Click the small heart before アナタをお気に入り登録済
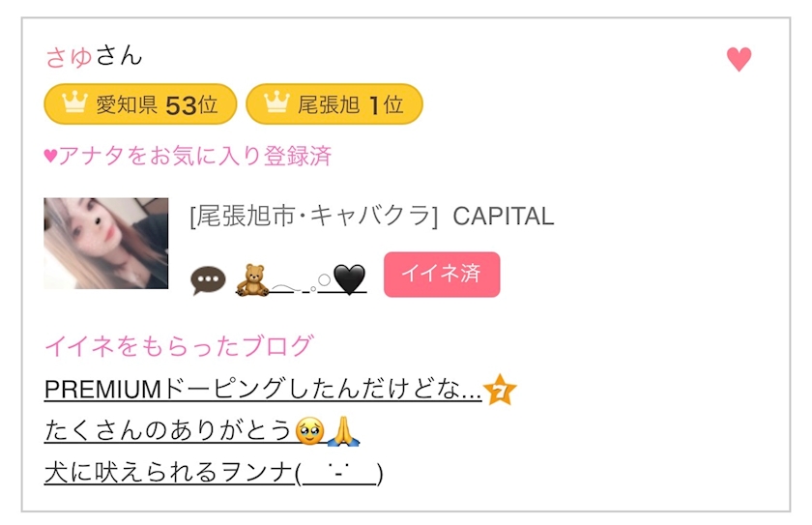 click(x=51, y=157)
